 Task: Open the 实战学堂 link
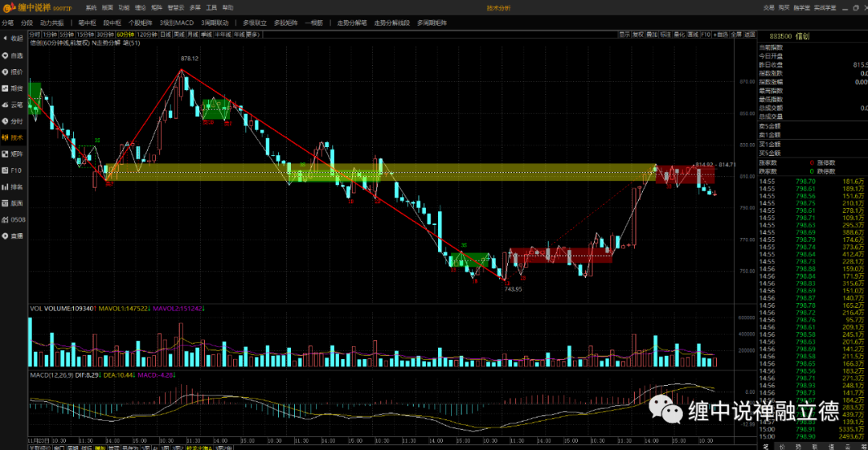pyautogui.click(x=825, y=8)
